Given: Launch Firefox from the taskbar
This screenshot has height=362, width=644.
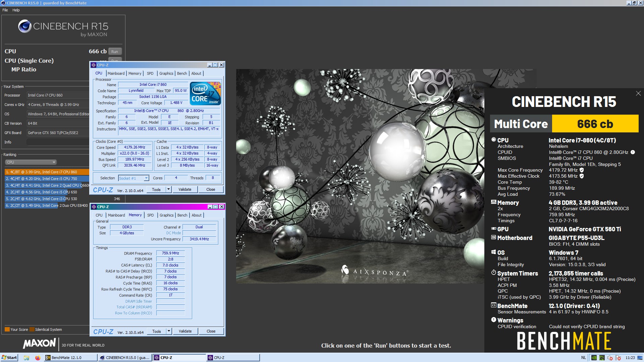Looking at the screenshot, I should coord(38,358).
